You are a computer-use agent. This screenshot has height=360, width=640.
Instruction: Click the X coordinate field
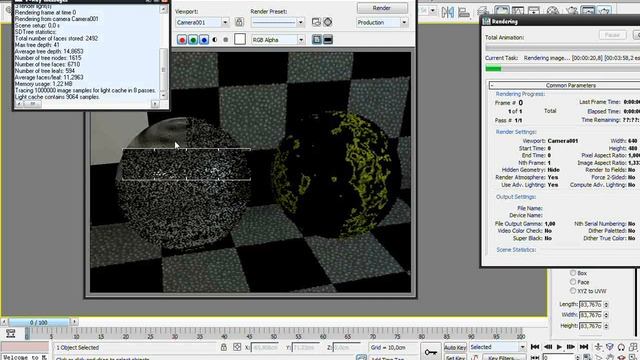click(x=265, y=347)
